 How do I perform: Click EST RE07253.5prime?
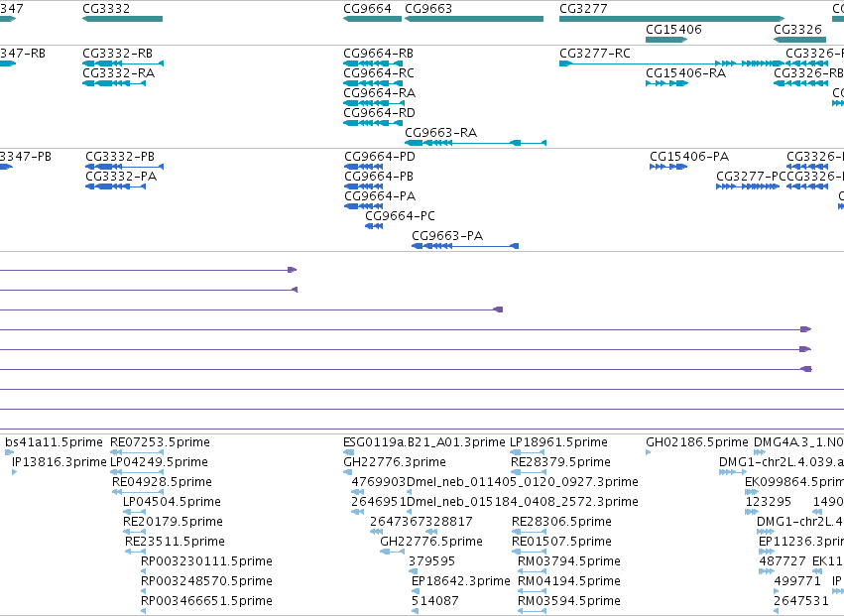tap(137, 452)
